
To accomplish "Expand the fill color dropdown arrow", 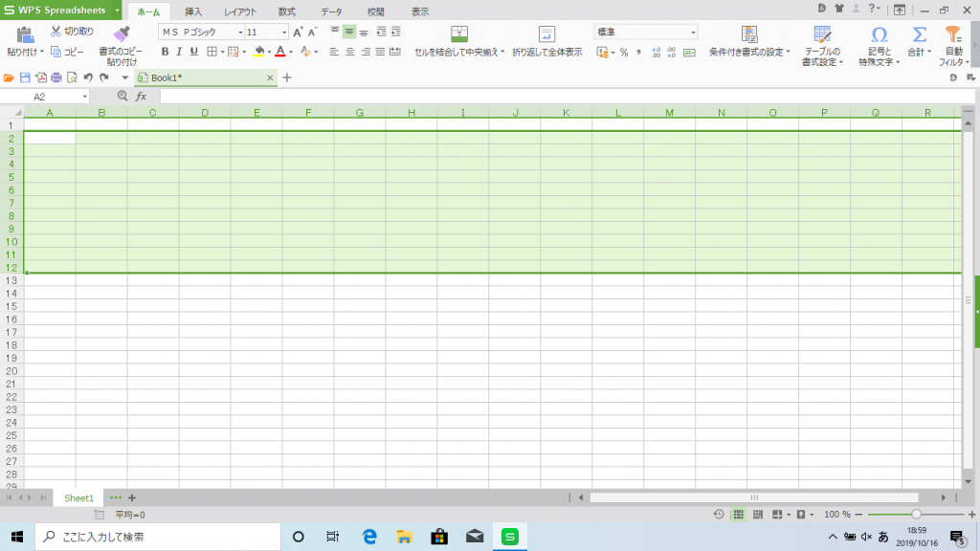I will [271, 53].
